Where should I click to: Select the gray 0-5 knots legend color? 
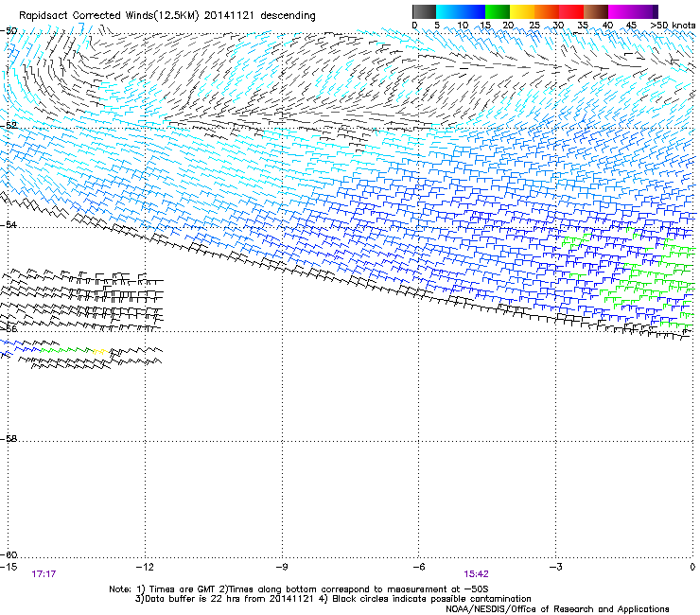click(x=424, y=11)
